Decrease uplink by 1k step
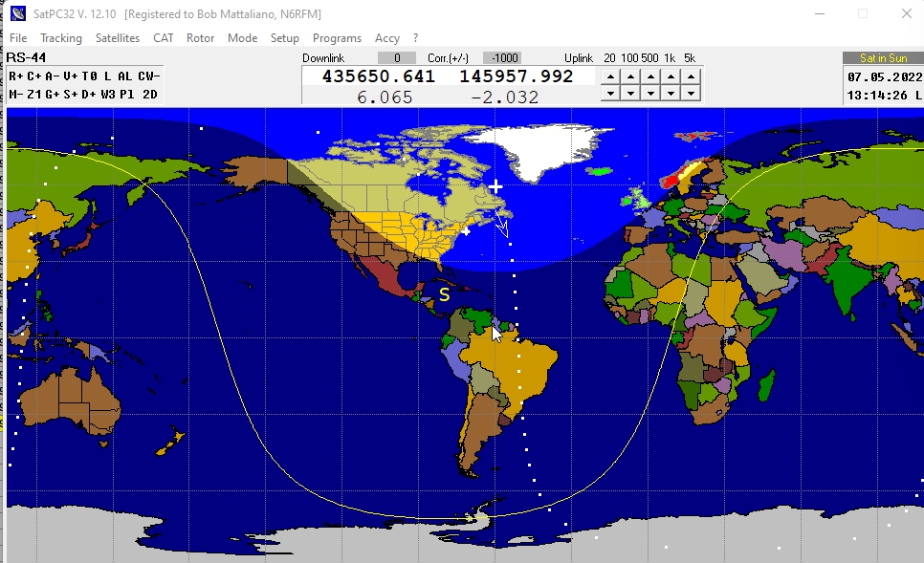Viewport: 924px width, 563px height. click(x=671, y=93)
